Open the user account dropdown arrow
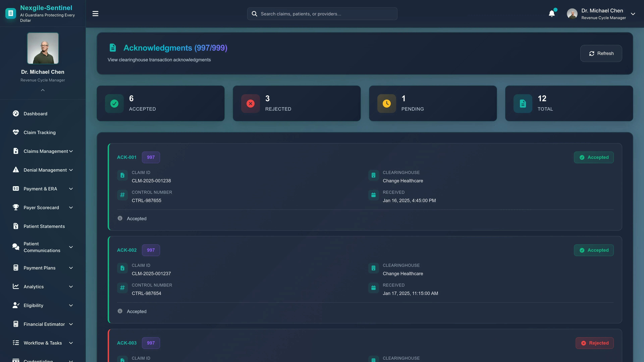 (x=633, y=14)
